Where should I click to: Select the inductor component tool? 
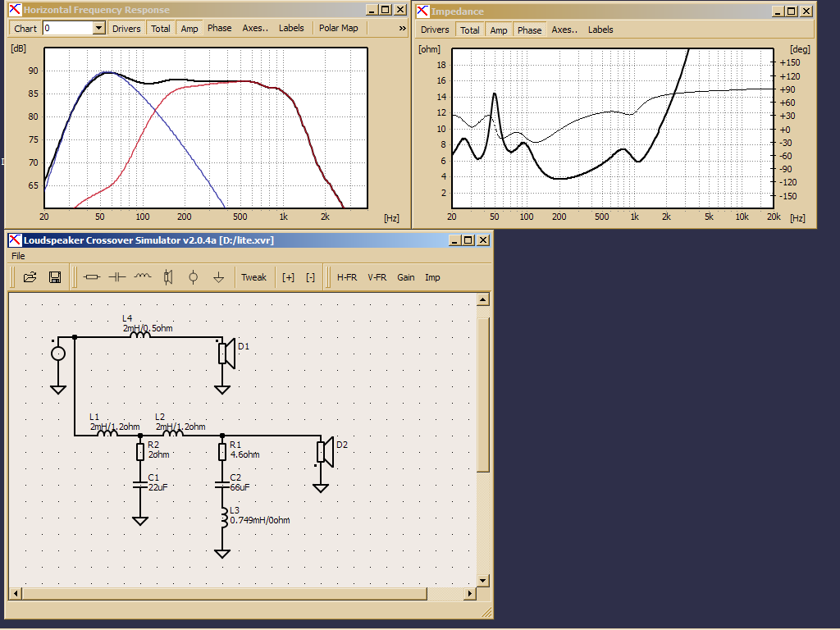click(143, 277)
